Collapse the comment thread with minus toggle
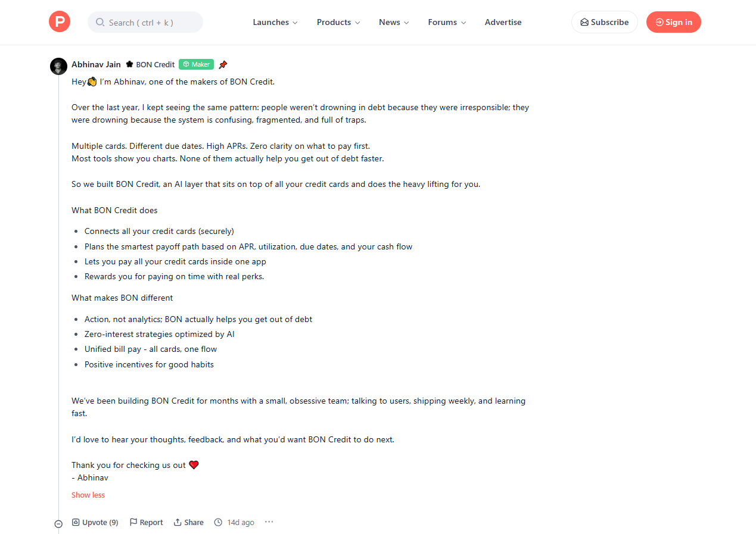The width and height of the screenshot is (756, 534). pyautogui.click(x=58, y=524)
